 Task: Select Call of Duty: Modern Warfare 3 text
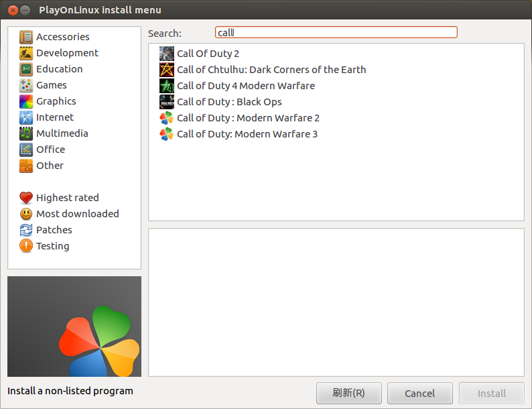247,134
